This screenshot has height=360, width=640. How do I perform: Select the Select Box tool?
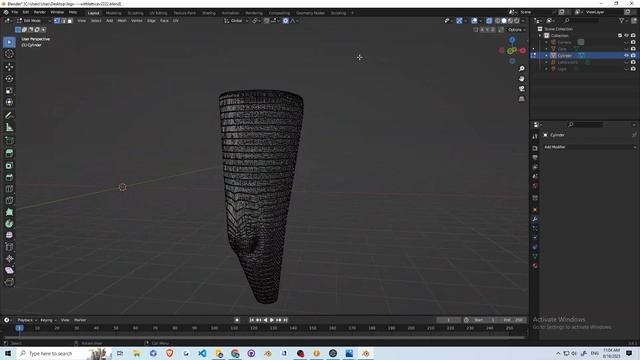click(x=9, y=42)
